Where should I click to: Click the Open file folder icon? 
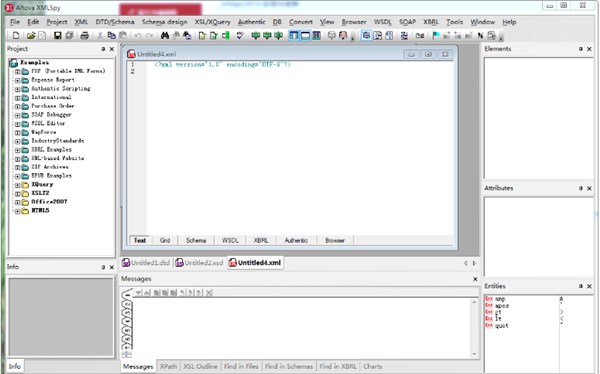pyautogui.click(x=31, y=36)
